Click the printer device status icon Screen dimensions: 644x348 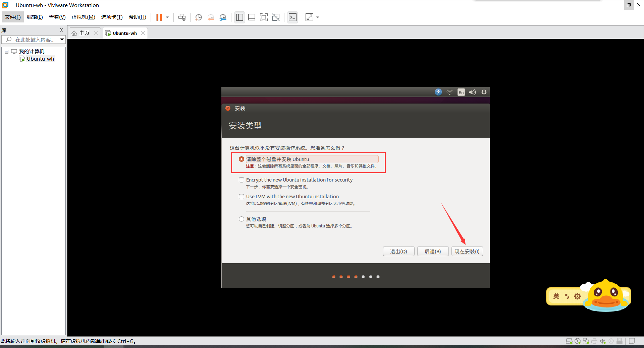coord(594,341)
